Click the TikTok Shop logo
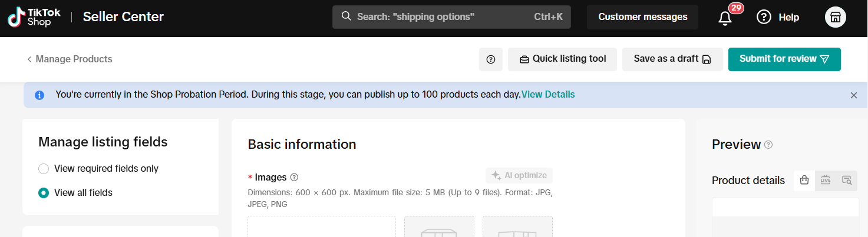This screenshot has height=237, width=868. point(31,17)
